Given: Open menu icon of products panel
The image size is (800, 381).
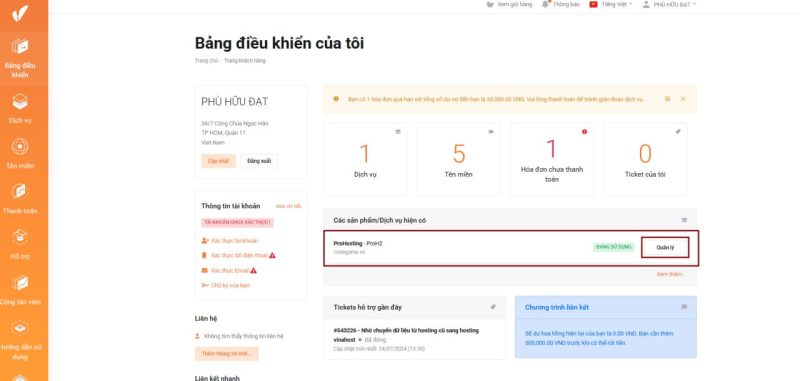Looking at the screenshot, I should tap(684, 220).
